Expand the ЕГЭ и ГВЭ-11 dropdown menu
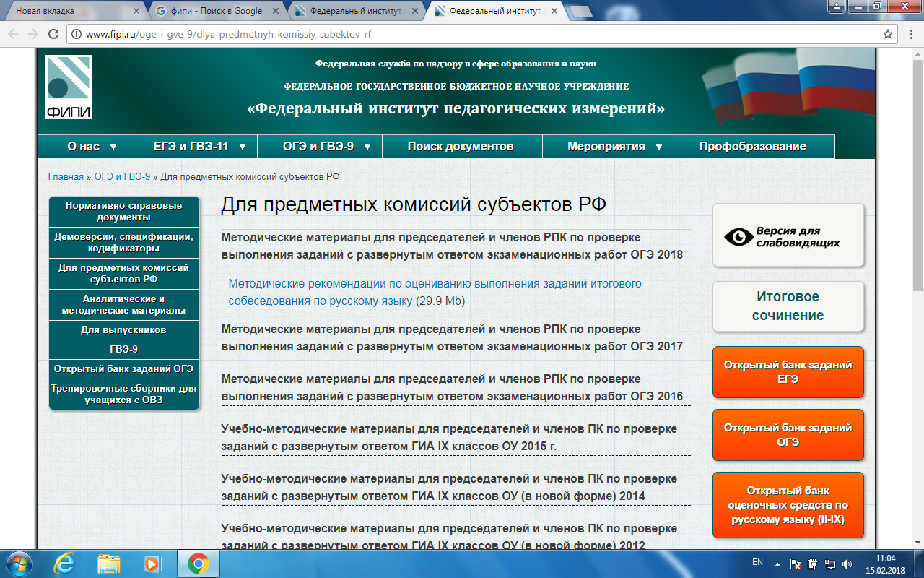 [x=200, y=147]
